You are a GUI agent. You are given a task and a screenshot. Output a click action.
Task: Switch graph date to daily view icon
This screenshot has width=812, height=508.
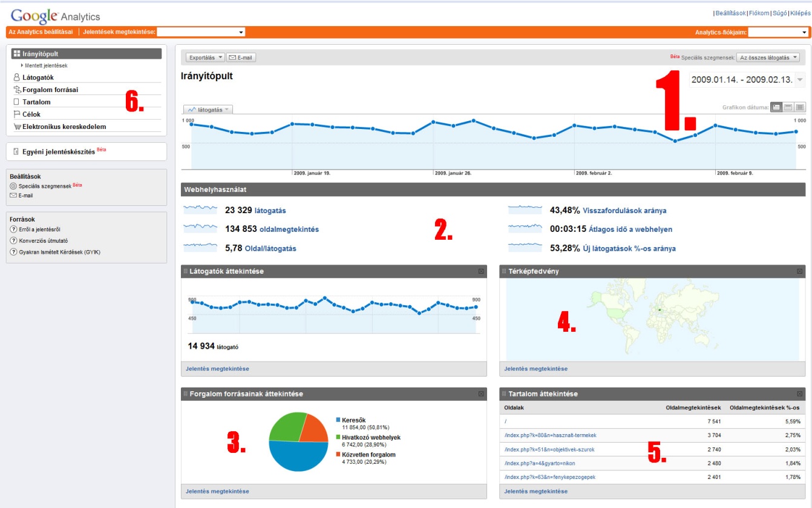click(x=776, y=107)
